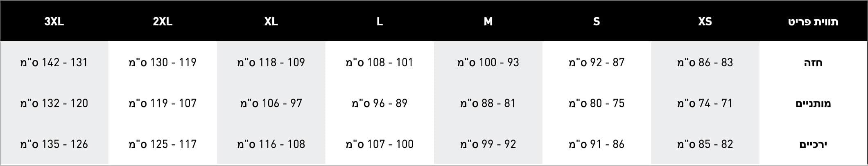Click the 93 - 100 chest cell
Screen dimensions: 868x166
[488, 63]
